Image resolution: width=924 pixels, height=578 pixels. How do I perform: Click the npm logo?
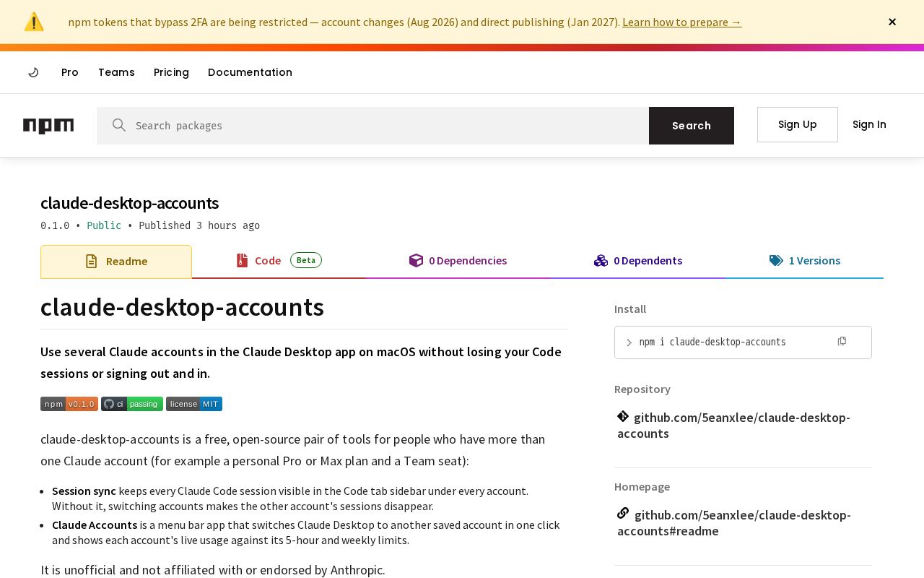click(48, 126)
